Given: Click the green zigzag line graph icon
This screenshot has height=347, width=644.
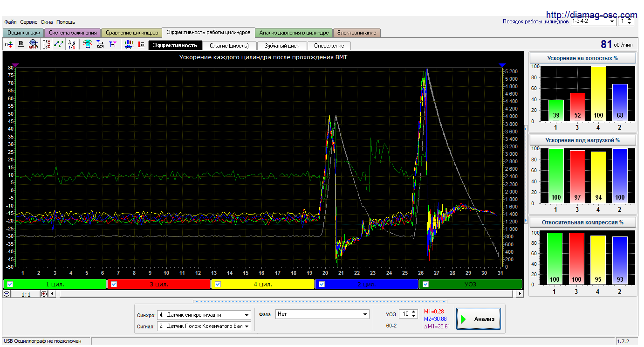Looking at the screenshot, I should (x=59, y=44).
